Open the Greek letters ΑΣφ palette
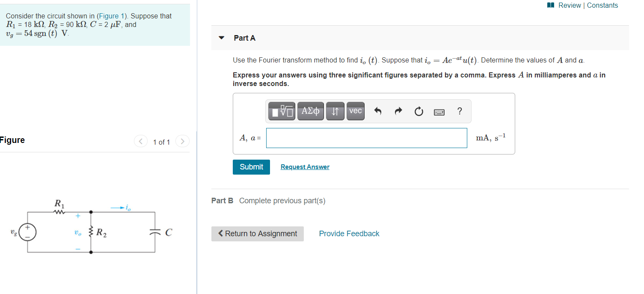Screen dimensions: 644x294 pos(310,111)
